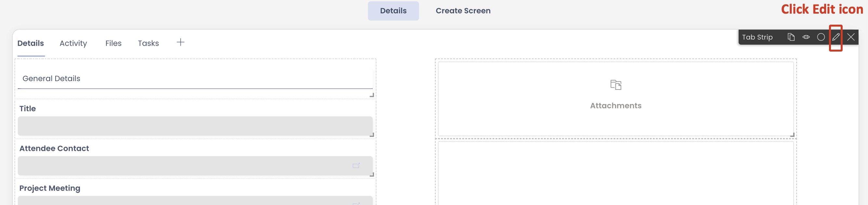Click the Attendee Contact label

tap(54, 148)
